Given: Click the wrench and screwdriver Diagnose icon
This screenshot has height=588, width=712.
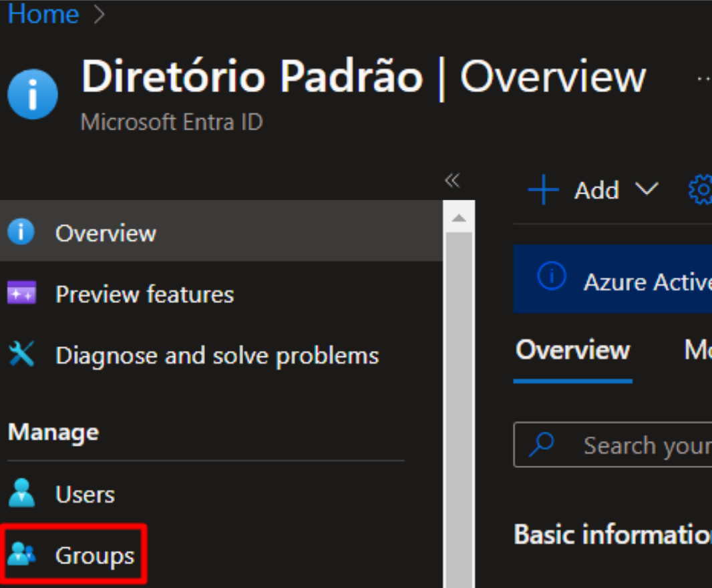Looking at the screenshot, I should pyautogui.click(x=21, y=354).
